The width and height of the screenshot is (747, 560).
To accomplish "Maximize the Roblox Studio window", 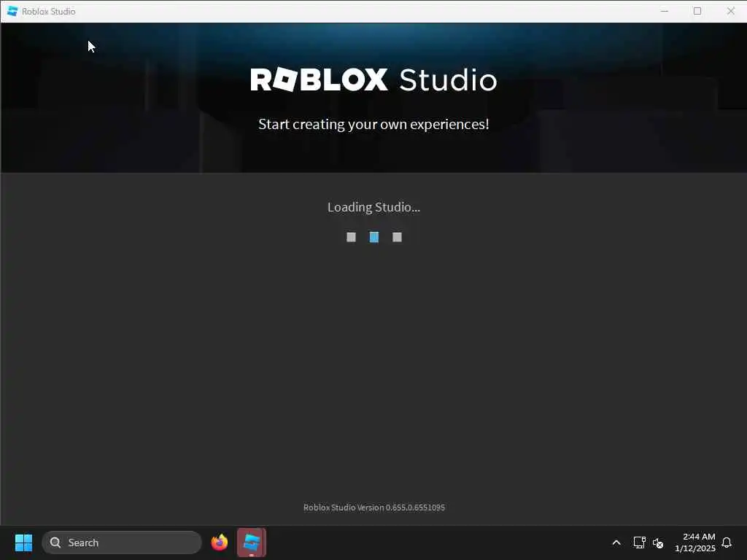I will click(x=697, y=11).
